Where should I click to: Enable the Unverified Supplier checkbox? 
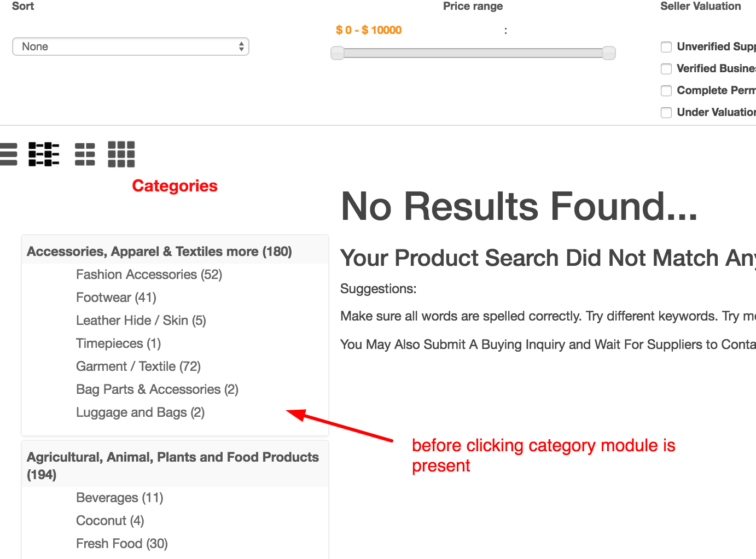coord(666,47)
